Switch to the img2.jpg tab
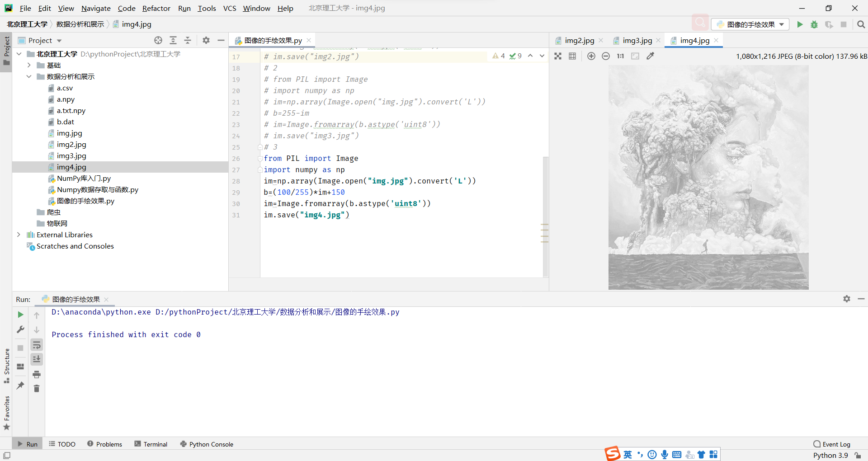Screen dimensions: 868x461 [580, 40]
